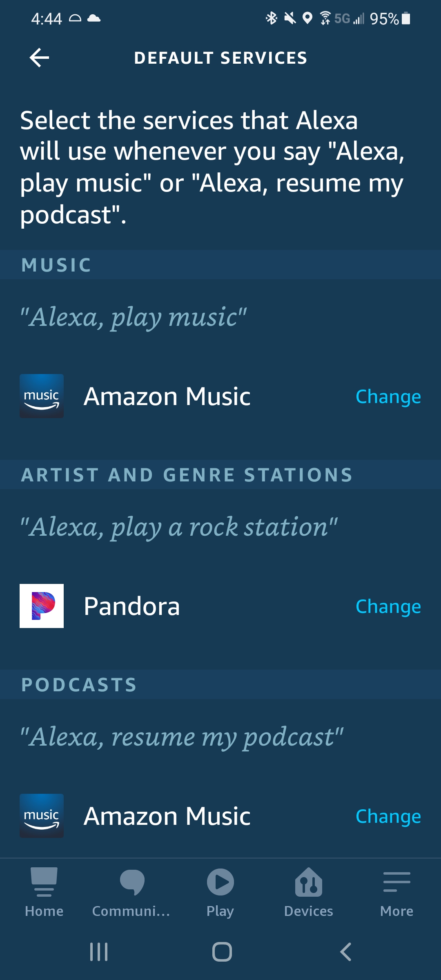Change the artist and genre station service
The height and width of the screenshot is (980, 441).
click(x=388, y=607)
